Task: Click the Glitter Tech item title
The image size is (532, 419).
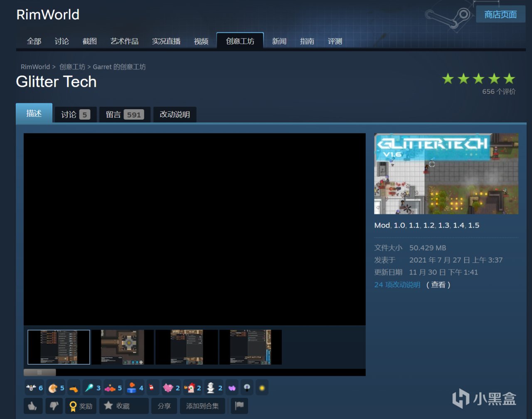Action: [56, 82]
